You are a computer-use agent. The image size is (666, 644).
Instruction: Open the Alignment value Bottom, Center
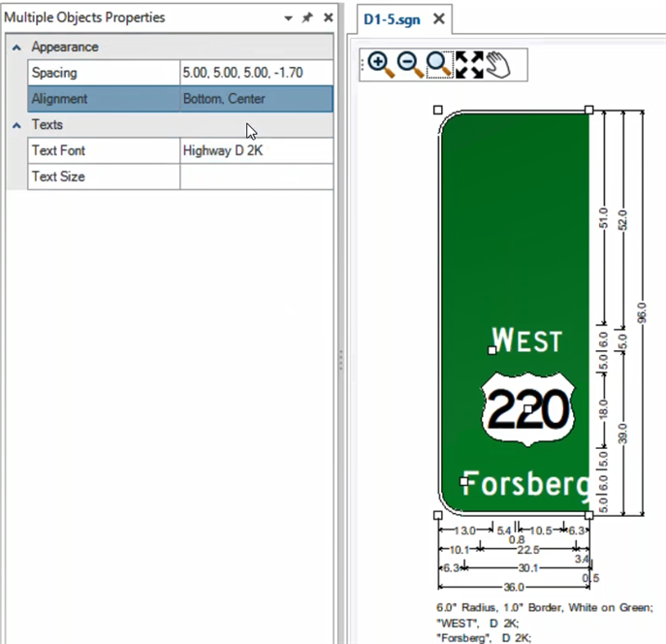pos(257,99)
